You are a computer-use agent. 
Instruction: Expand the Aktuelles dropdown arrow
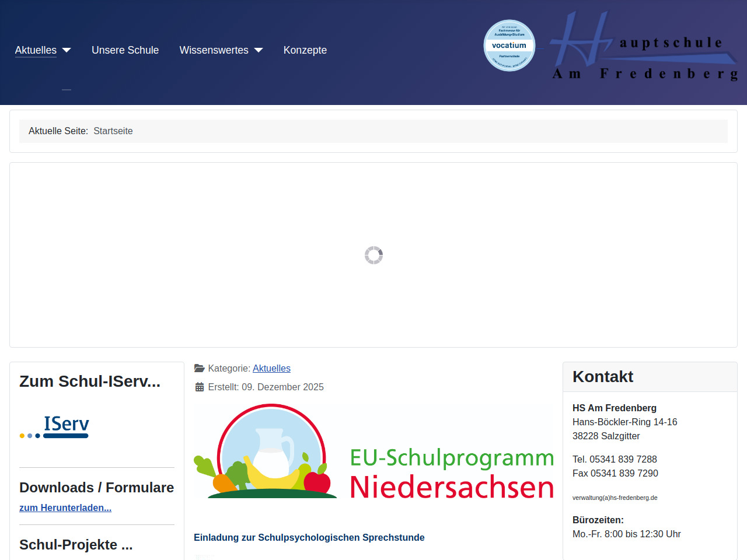tap(67, 50)
